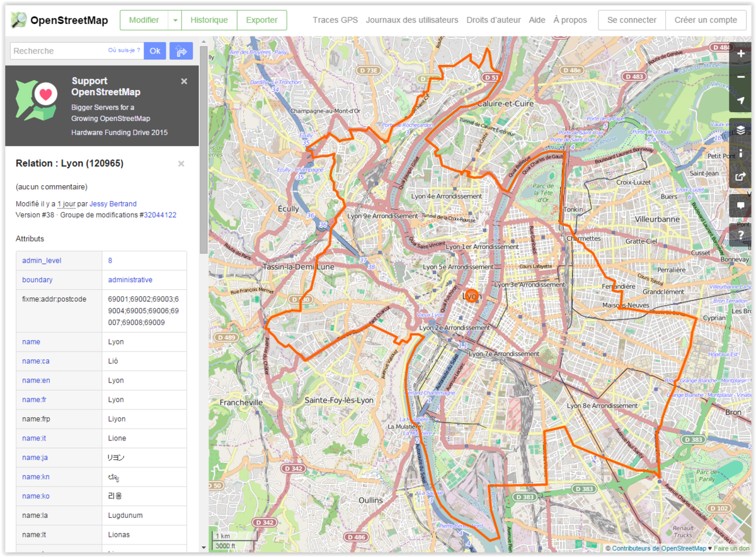Click Créer un compte button
Screen dimensions: 756x557
click(x=706, y=20)
